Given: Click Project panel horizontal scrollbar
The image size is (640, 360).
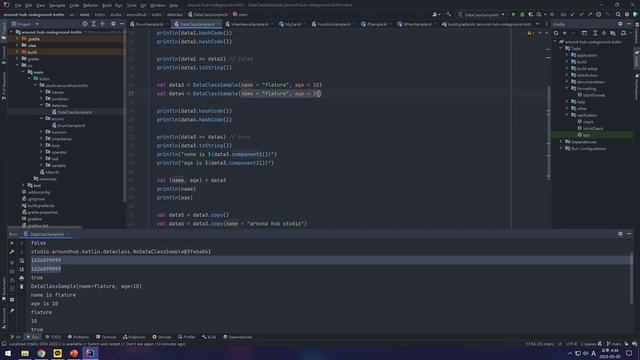Looking at the screenshot, I should tap(45, 227).
